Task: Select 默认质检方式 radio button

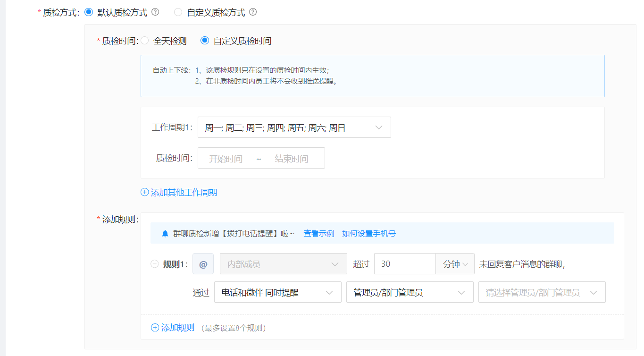Action: point(88,12)
